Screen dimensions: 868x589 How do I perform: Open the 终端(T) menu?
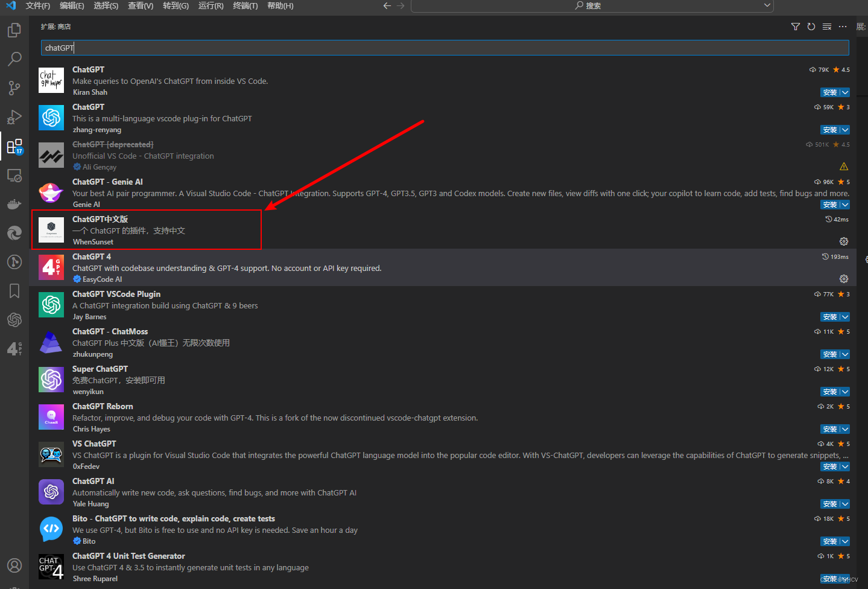point(246,5)
